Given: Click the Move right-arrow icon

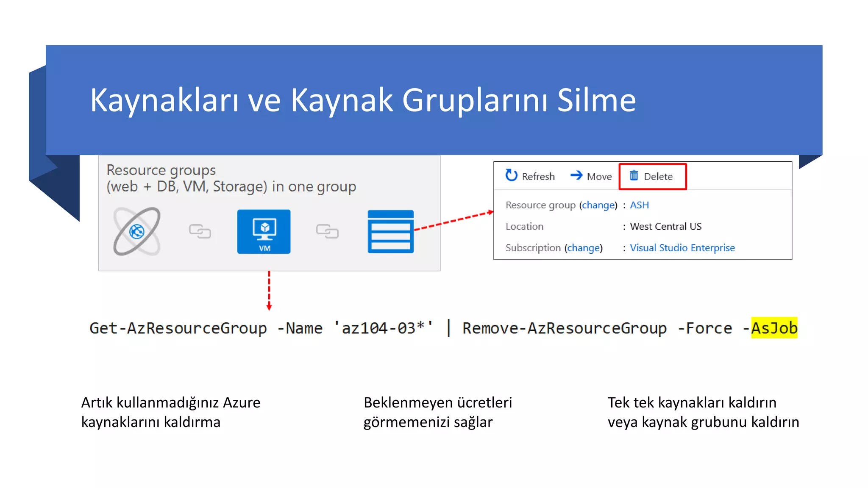Looking at the screenshot, I should 576,175.
